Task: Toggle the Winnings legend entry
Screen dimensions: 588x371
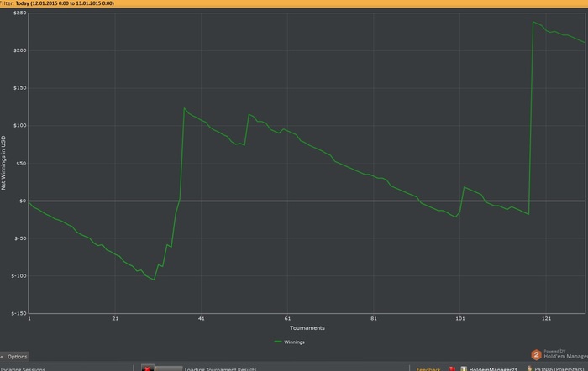Action: pyautogui.click(x=290, y=342)
